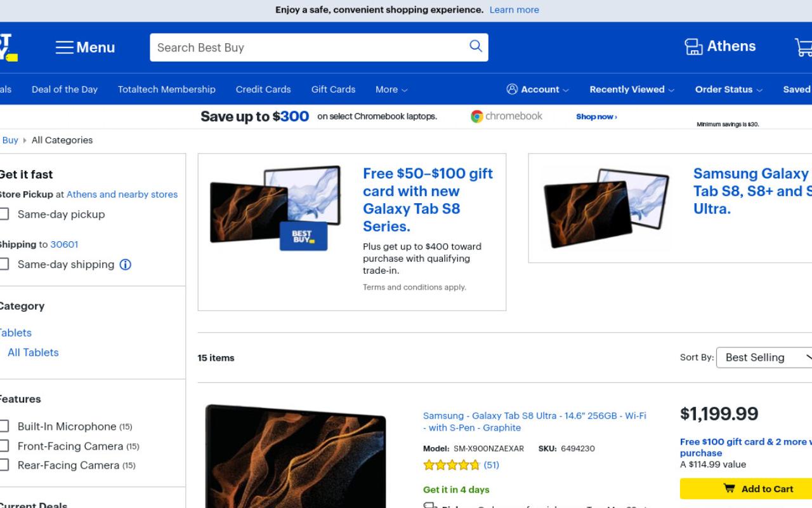
Task: Click the $1,199.99 price
Action: pos(719,414)
